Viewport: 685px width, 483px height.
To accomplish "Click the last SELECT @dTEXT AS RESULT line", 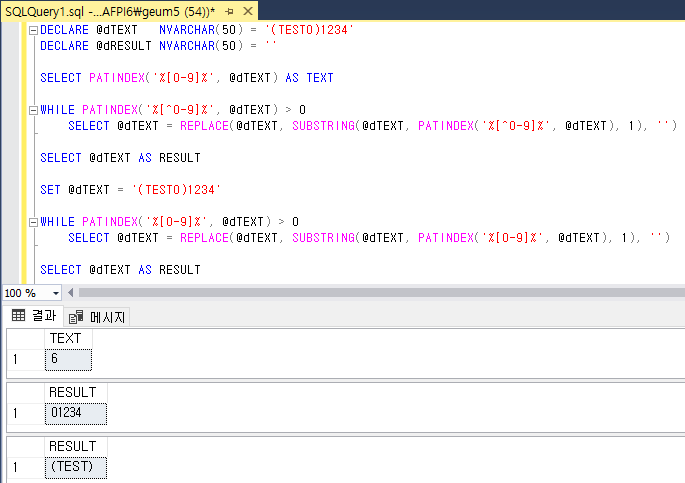I will click(120, 270).
